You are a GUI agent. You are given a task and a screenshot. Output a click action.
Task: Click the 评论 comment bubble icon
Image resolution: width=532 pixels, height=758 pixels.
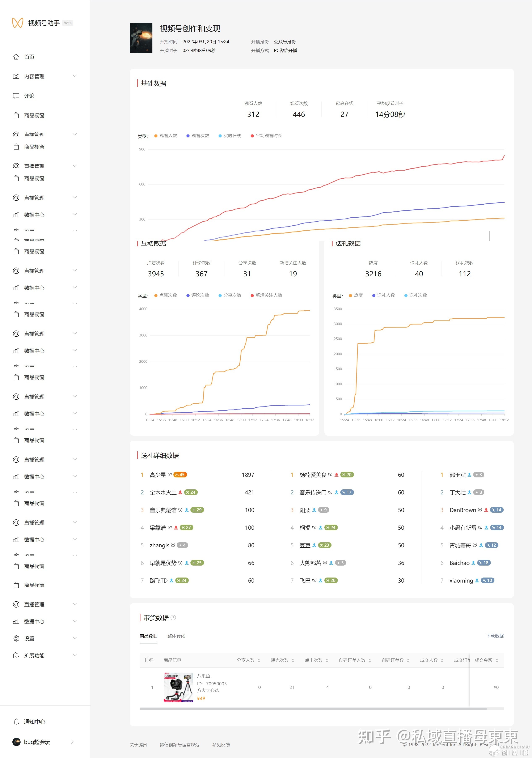pyautogui.click(x=16, y=96)
